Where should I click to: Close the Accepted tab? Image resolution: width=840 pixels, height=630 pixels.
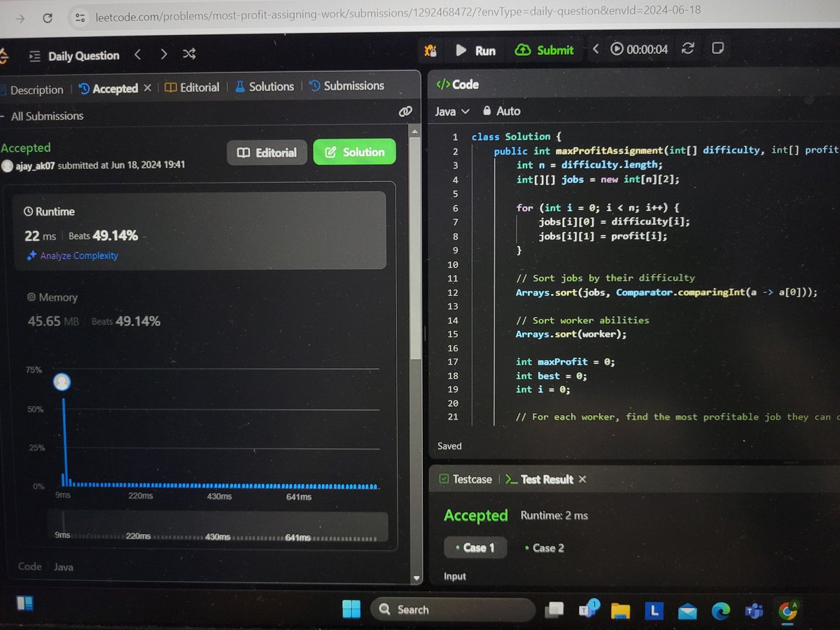pyautogui.click(x=147, y=88)
